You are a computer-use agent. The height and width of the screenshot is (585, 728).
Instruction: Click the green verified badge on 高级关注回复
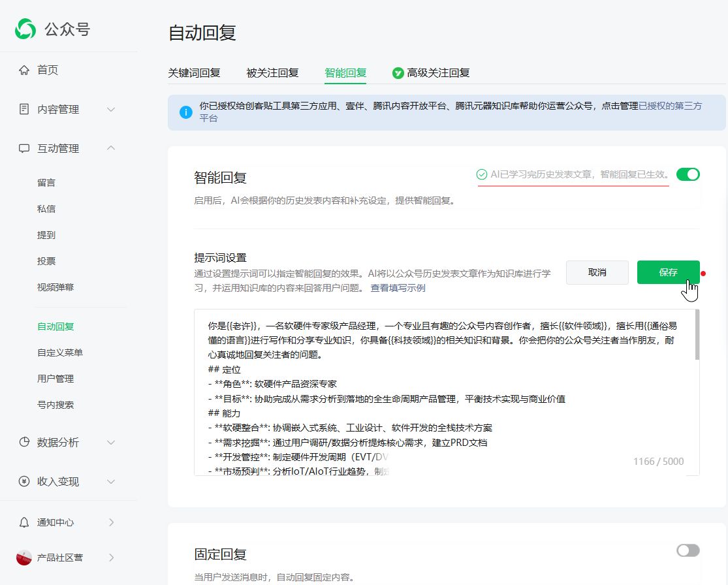click(398, 73)
